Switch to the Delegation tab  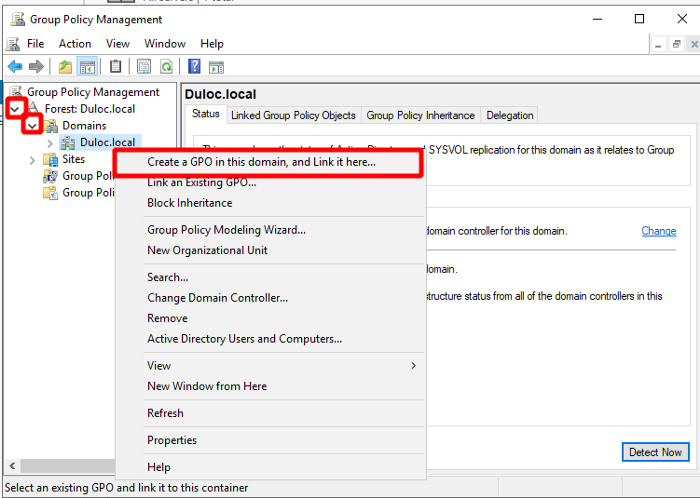coord(510,115)
